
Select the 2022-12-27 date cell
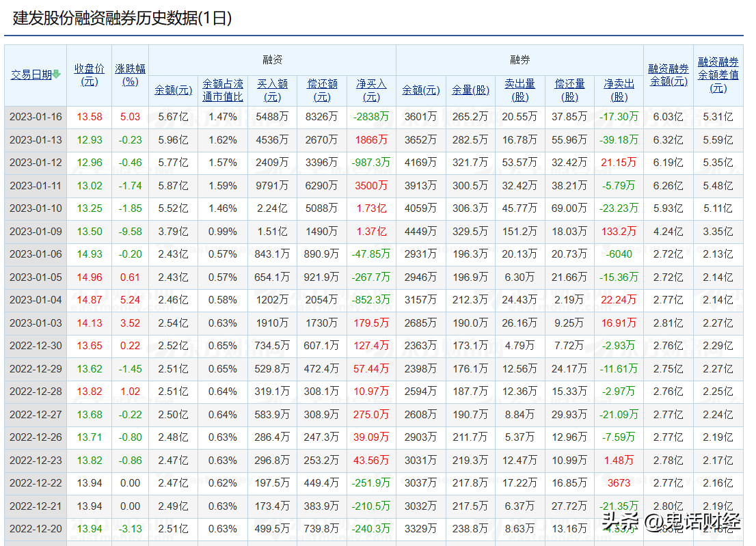36,414
